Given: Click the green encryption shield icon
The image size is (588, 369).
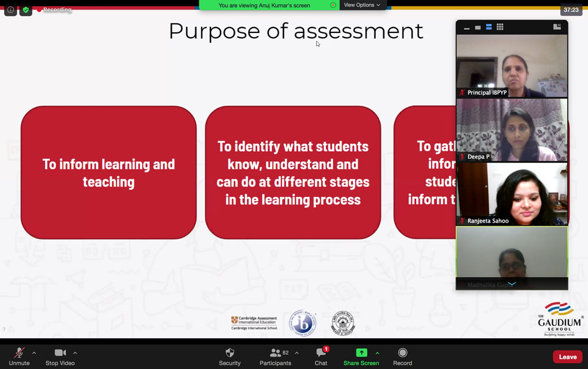Looking at the screenshot, I should click(25, 10).
